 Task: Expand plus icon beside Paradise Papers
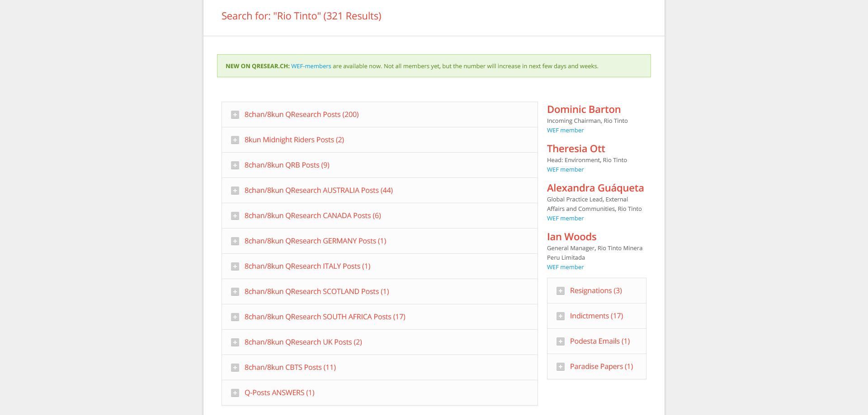point(561,367)
